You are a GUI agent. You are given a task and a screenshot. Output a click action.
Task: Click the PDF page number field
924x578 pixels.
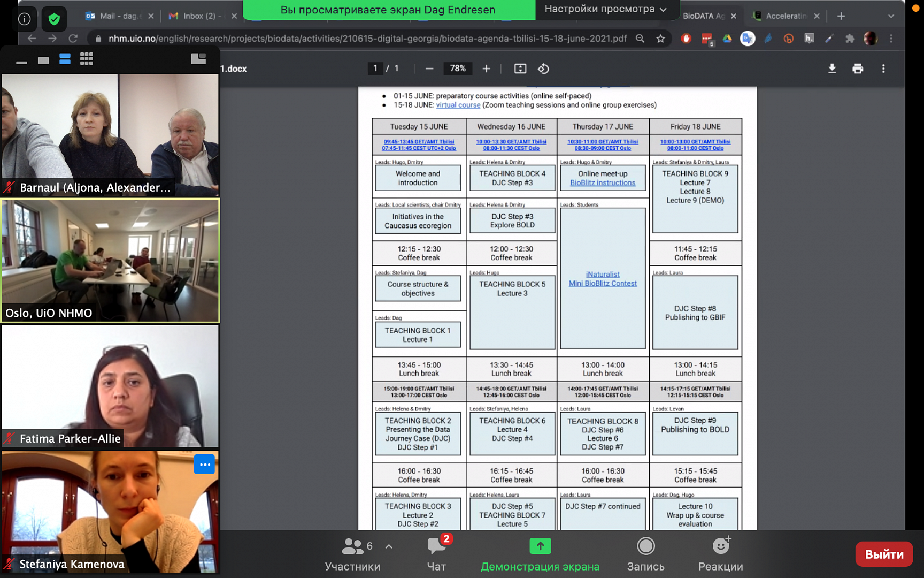pyautogui.click(x=375, y=69)
